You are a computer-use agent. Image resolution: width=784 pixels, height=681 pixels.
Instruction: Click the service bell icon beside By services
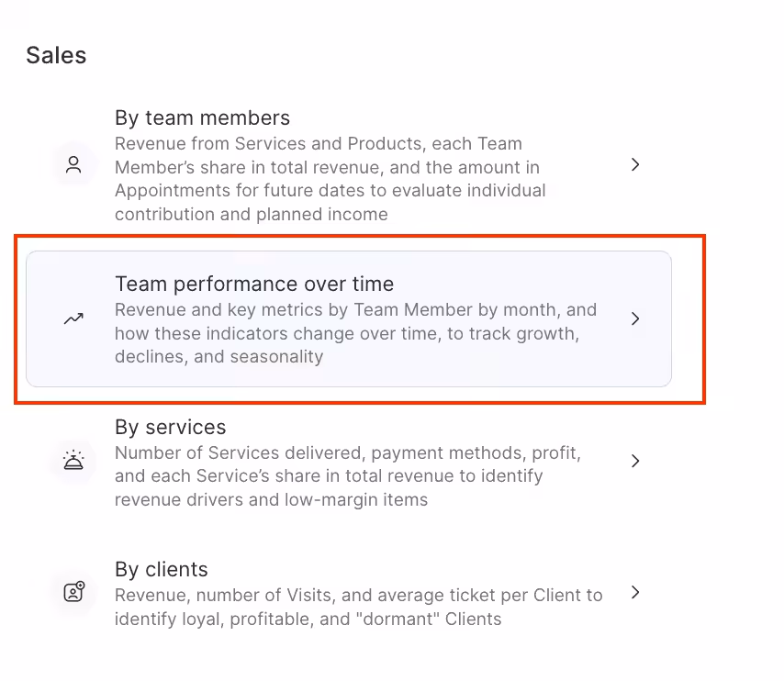73,461
